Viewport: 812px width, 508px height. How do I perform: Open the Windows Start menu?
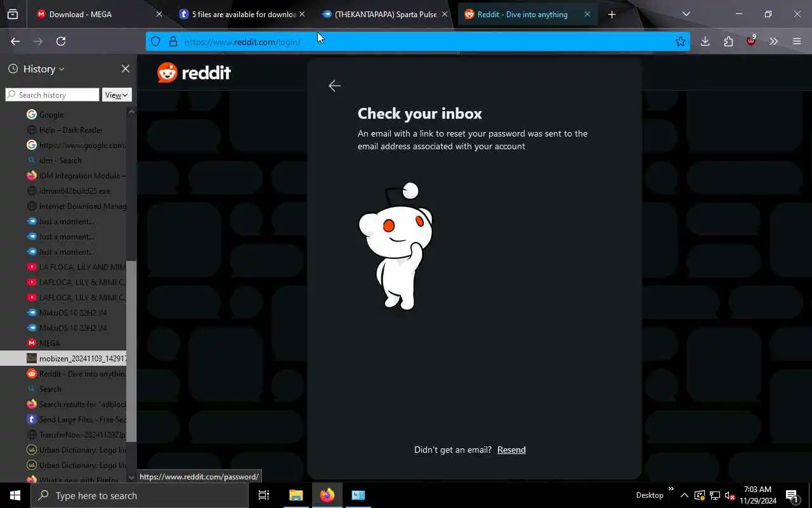coord(15,495)
